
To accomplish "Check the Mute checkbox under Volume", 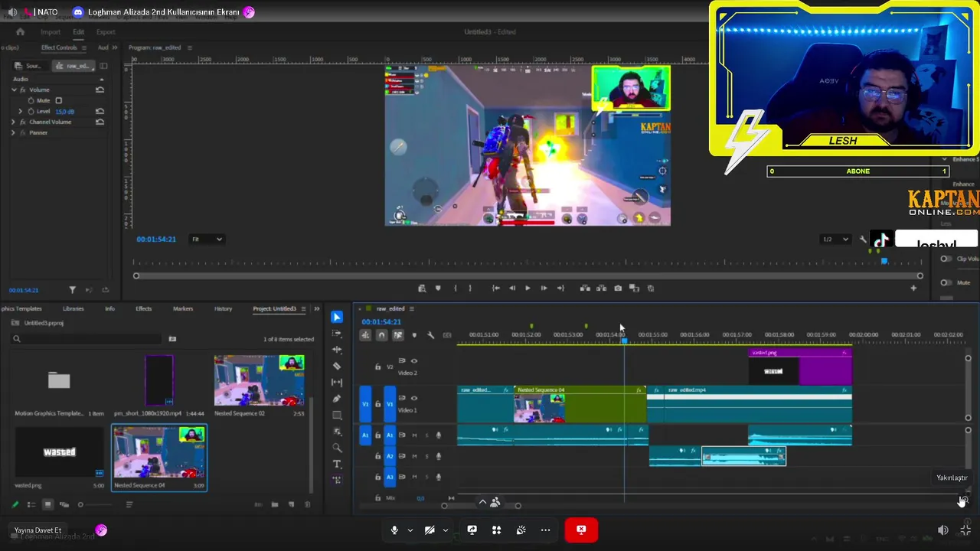I will [58, 100].
